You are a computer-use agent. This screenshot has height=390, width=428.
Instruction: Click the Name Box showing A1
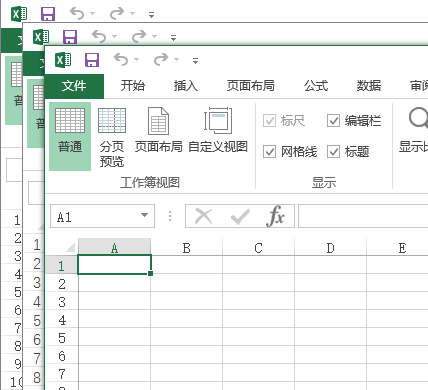pyautogui.click(x=102, y=216)
